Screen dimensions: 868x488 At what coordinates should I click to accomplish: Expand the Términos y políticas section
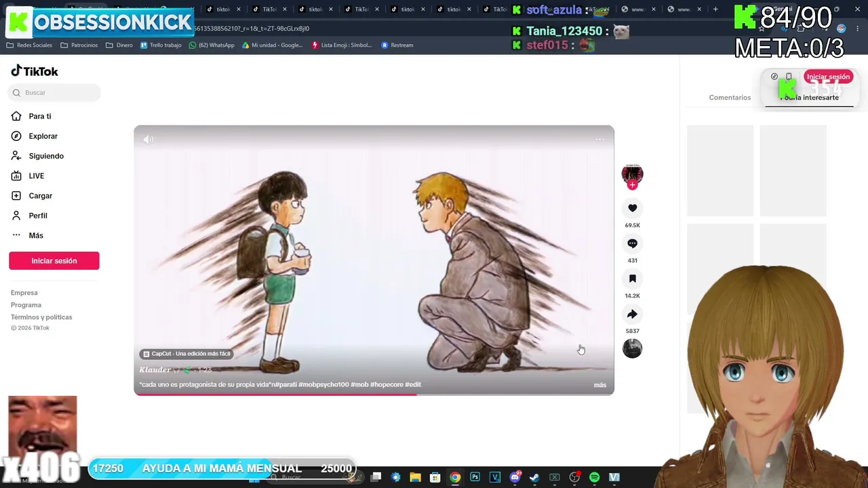41,317
